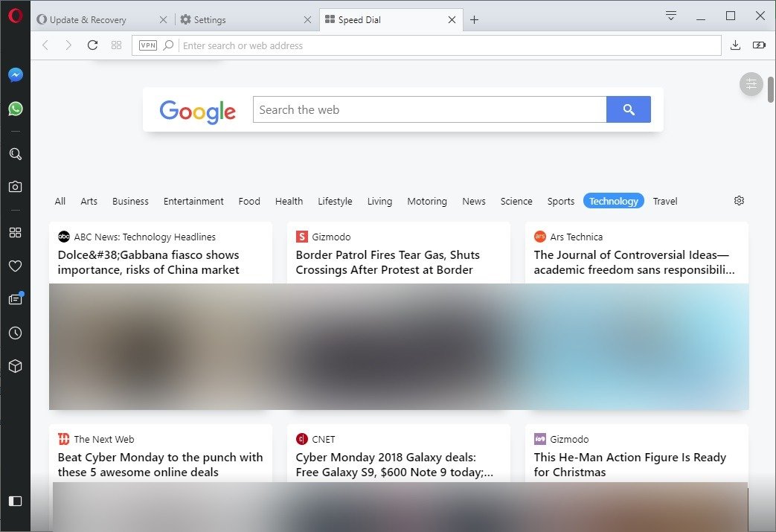Open Instant Search from the sidebar
The width and height of the screenshot is (776, 532).
[16, 154]
